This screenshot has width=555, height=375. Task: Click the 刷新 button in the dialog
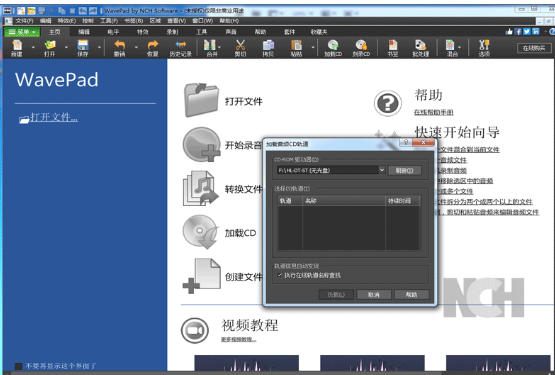click(x=405, y=171)
